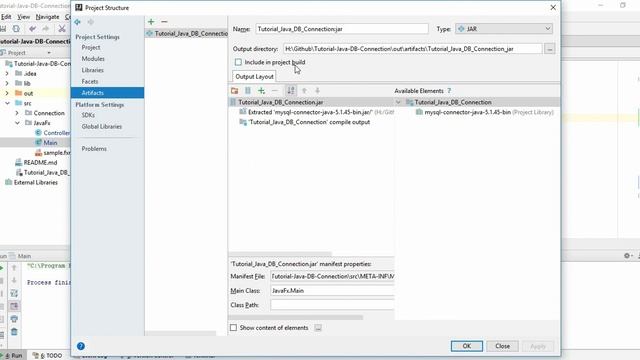Confirm with the OK button
This screenshot has width=640, height=360.
(x=467, y=346)
